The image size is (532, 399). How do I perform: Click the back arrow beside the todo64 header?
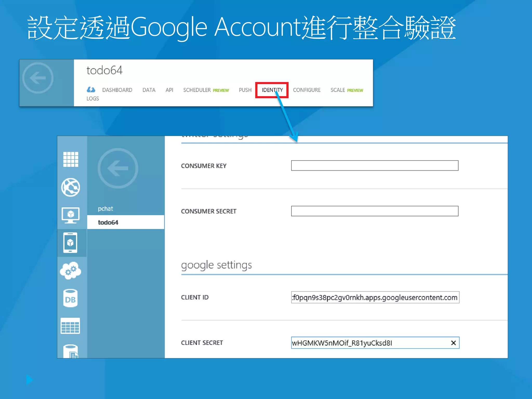click(38, 78)
